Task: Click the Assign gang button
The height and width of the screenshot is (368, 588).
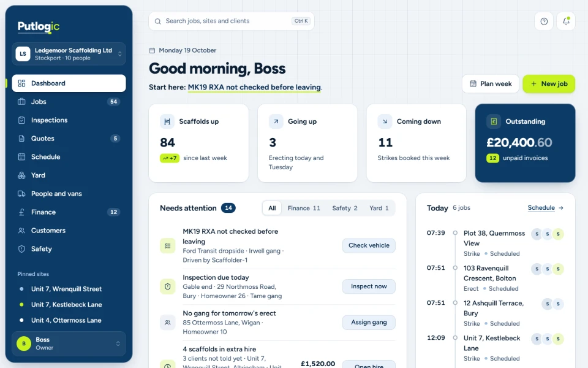Action: pyautogui.click(x=369, y=322)
